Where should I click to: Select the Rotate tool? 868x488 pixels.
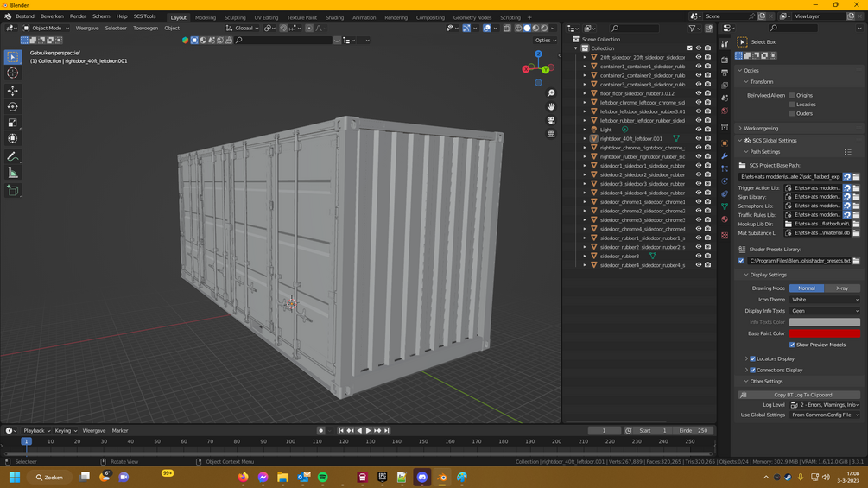[x=13, y=107]
